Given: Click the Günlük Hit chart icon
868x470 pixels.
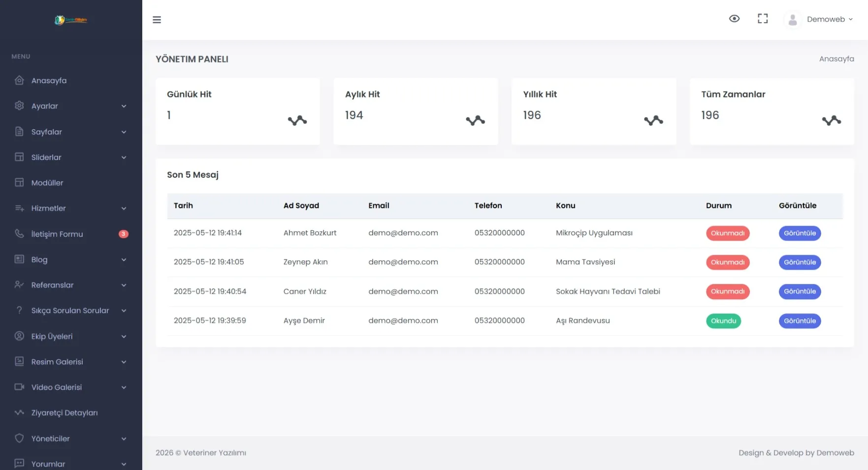Looking at the screenshot, I should pyautogui.click(x=297, y=121).
